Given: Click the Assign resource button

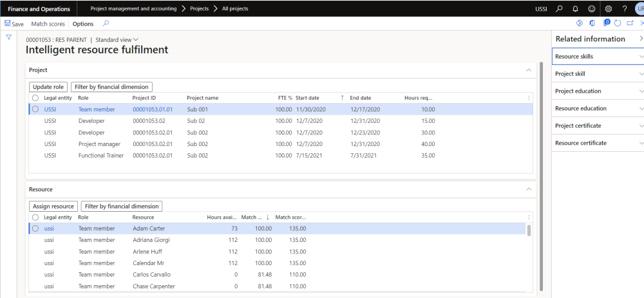Looking at the screenshot, I should tap(53, 207).
